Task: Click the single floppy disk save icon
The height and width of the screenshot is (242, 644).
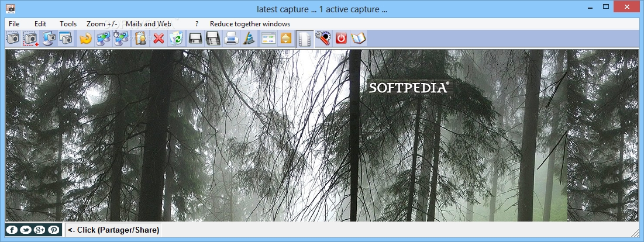Action: coord(195,39)
